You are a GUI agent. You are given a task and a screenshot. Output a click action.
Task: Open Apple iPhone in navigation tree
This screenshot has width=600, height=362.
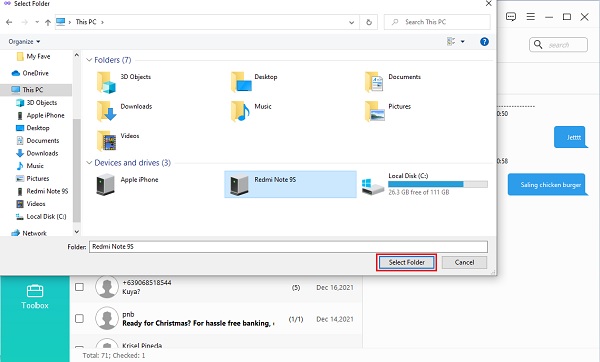click(40, 115)
